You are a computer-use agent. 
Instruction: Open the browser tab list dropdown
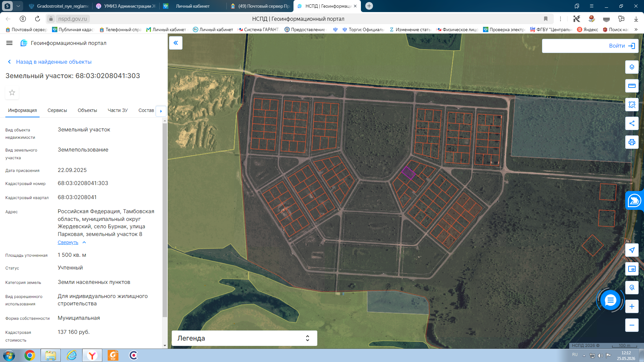click(x=18, y=6)
